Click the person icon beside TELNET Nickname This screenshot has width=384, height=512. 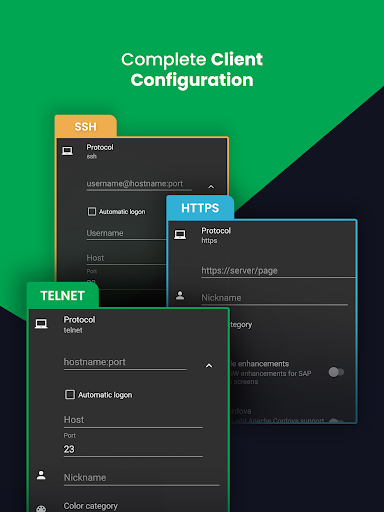pos(41,475)
